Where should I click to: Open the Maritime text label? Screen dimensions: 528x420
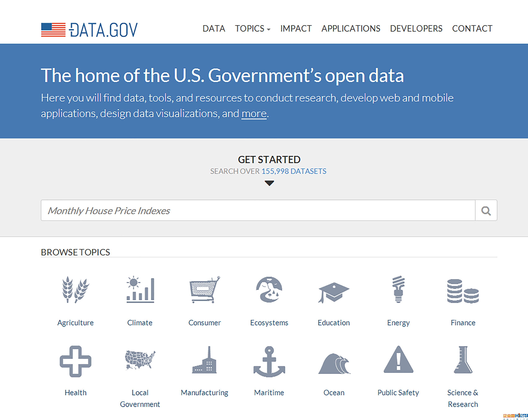click(269, 393)
